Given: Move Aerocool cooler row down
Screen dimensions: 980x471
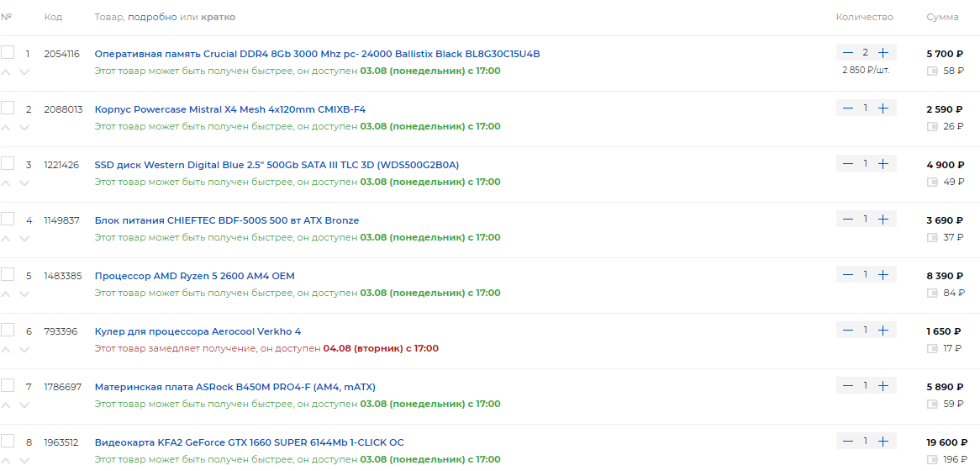Looking at the screenshot, I should click(x=24, y=350).
